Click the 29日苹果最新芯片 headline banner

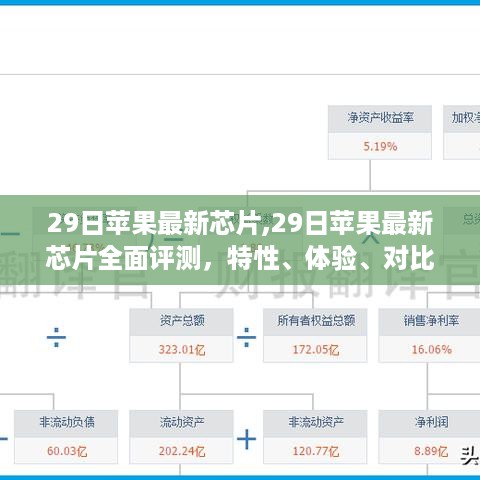240,240
